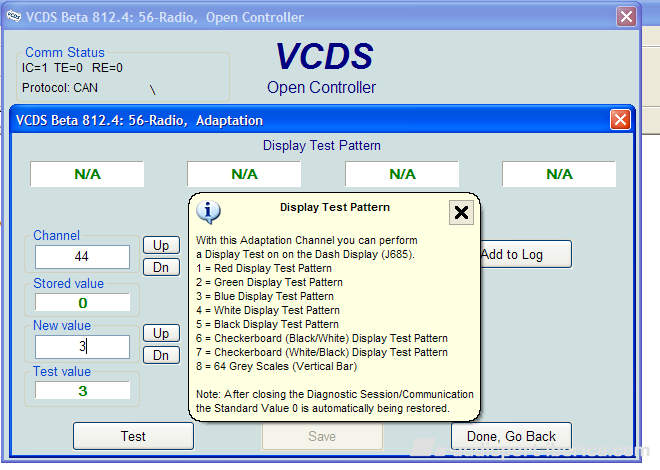Select the Stored value field showing 0
This screenshot has width=660, height=470.
82,303
